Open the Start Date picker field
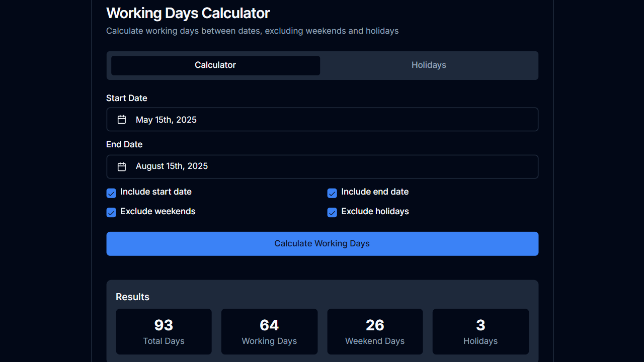This screenshot has height=362, width=644. (322, 119)
